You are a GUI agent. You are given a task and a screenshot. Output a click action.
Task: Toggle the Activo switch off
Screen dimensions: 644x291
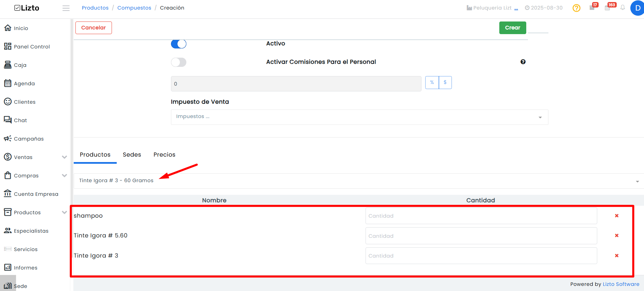[x=178, y=44]
